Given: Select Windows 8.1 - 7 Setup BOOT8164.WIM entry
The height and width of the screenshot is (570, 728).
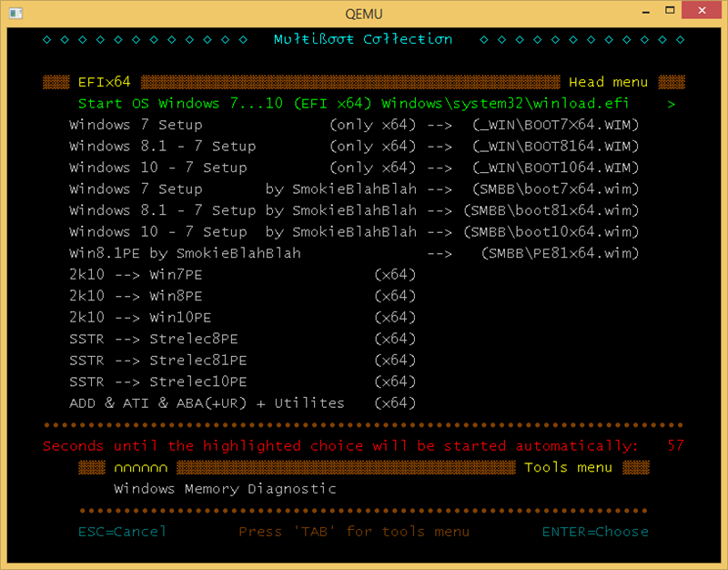Looking at the screenshot, I should (x=354, y=147).
